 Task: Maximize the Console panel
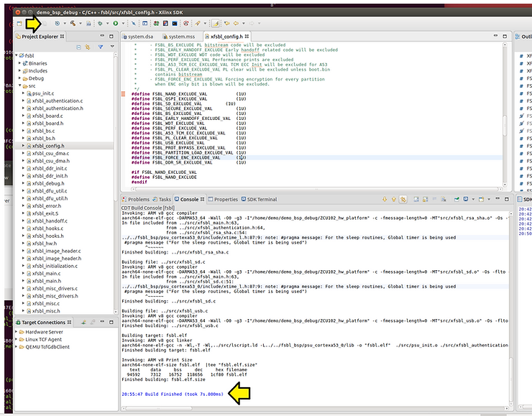tap(507, 199)
